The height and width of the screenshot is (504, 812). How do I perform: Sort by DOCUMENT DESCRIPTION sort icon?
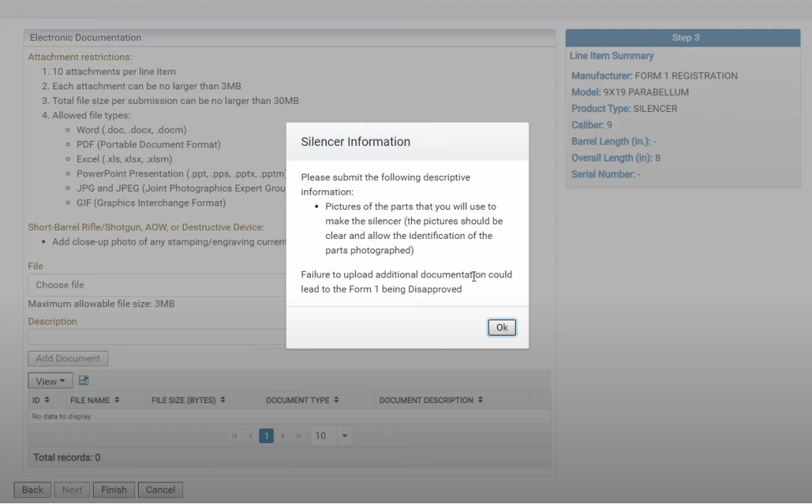tap(480, 400)
